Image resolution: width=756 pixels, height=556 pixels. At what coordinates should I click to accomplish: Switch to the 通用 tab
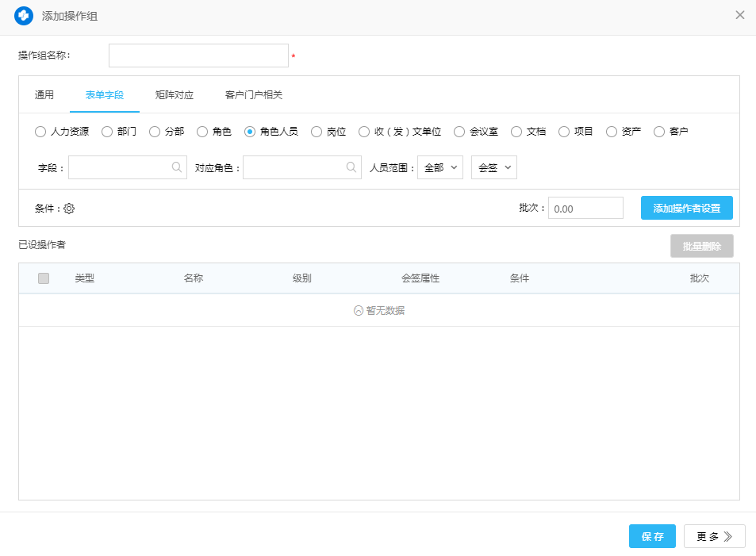pyautogui.click(x=44, y=95)
